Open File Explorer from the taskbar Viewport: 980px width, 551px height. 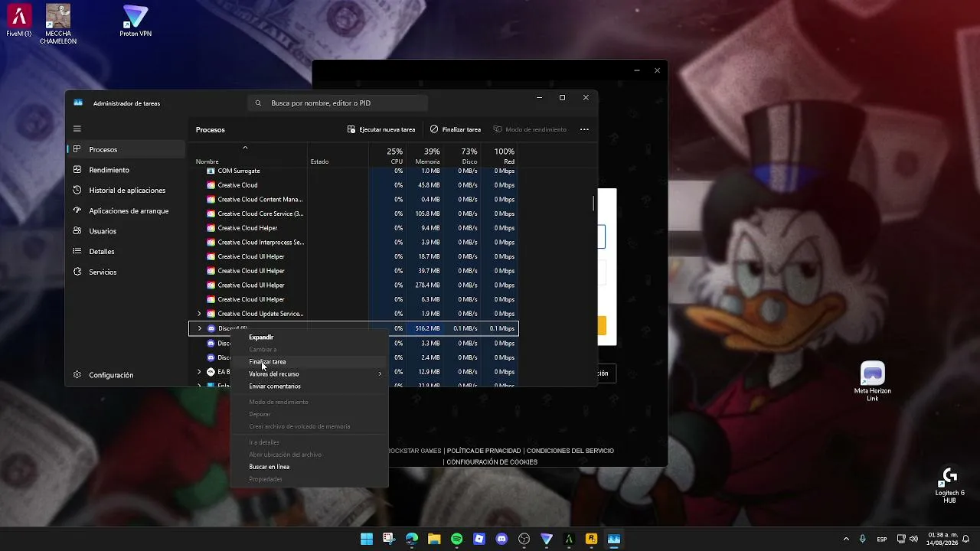[434, 539]
